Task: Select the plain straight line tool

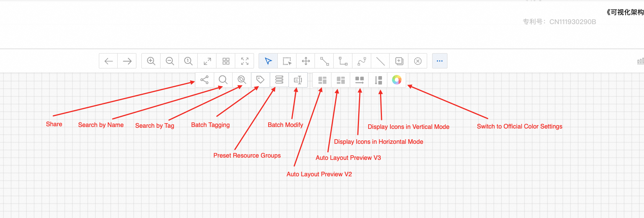Action: (x=380, y=61)
